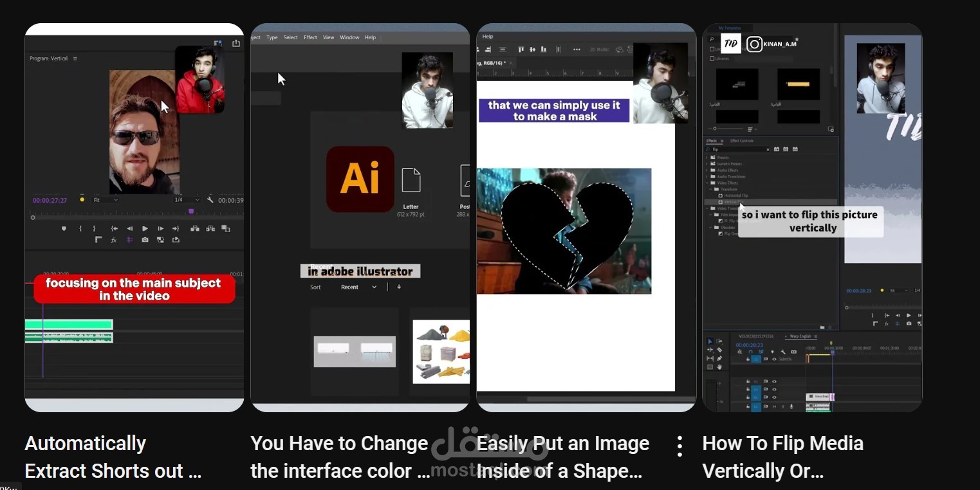Viewport: 980px width, 490px height.
Task: Click the fx icon in Extract Shorts thumbnail
Action: tap(114, 240)
